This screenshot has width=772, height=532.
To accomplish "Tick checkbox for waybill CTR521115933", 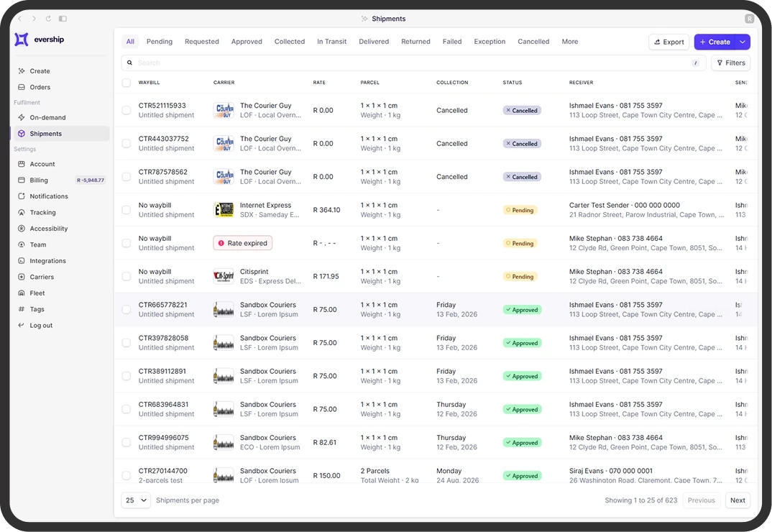I will (127, 110).
